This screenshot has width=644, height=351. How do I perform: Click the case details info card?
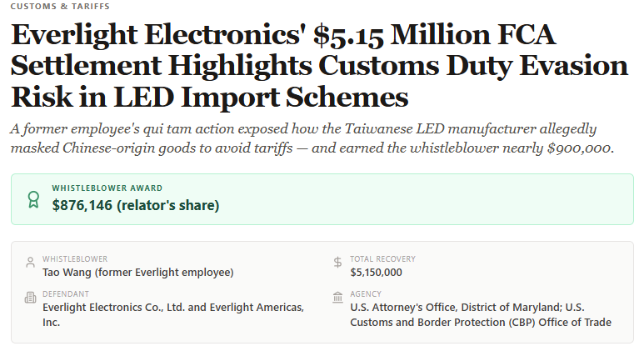pyautogui.click(x=322, y=293)
